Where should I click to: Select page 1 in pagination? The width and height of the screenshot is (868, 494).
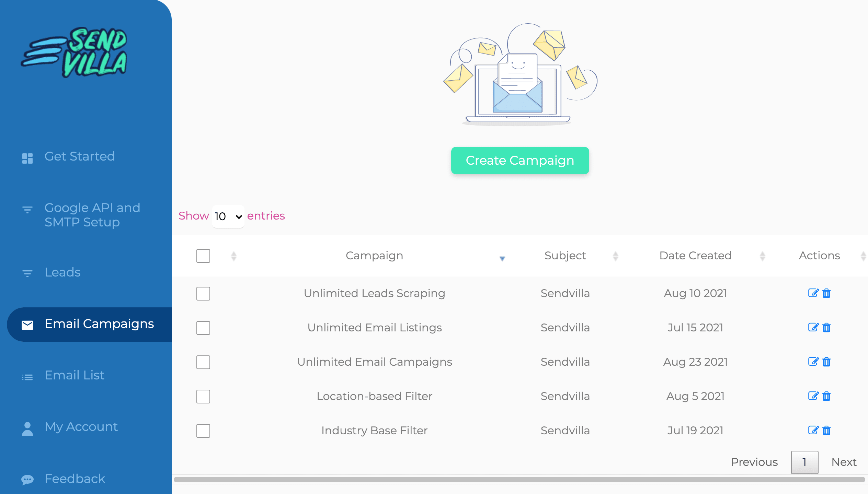(804, 462)
